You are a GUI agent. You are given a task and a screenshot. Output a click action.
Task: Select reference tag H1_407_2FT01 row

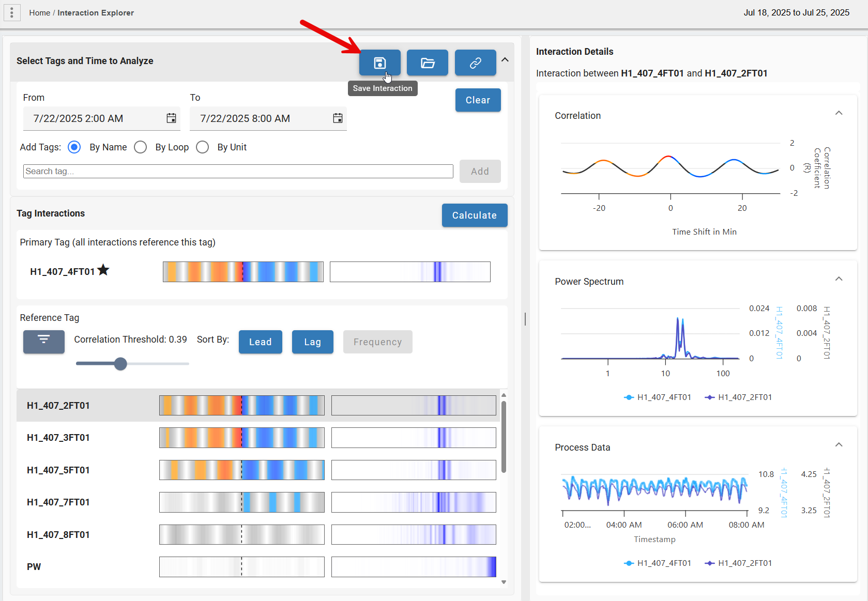258,406
